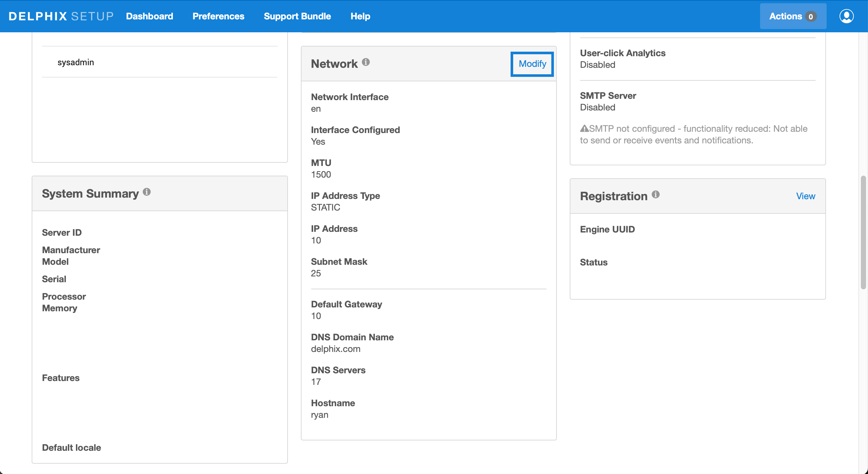Open the Help menu
Viewport: 868px width, 474px height.
[x=360, y=16]
